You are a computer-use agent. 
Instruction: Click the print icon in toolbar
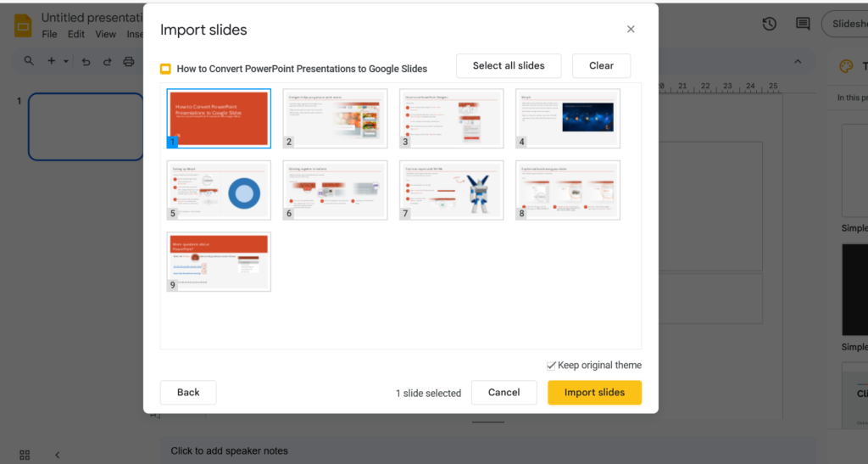tap(129, 61)
